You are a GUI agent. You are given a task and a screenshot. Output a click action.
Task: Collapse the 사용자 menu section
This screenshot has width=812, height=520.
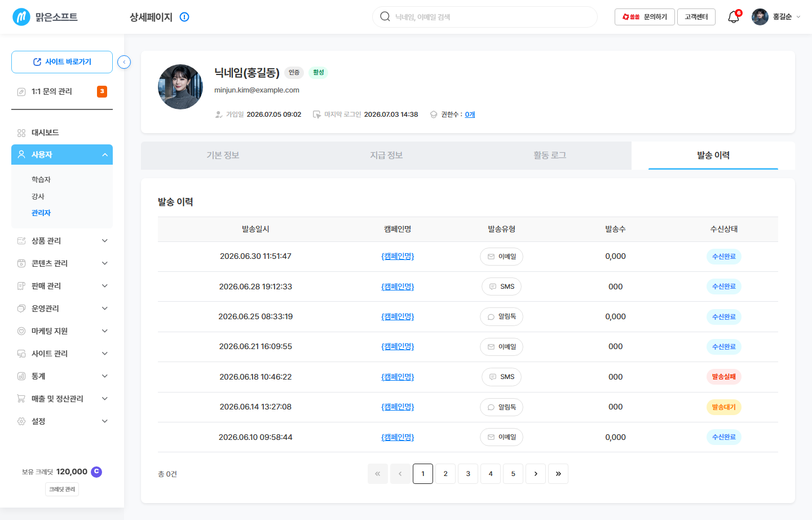coord(105,155)
